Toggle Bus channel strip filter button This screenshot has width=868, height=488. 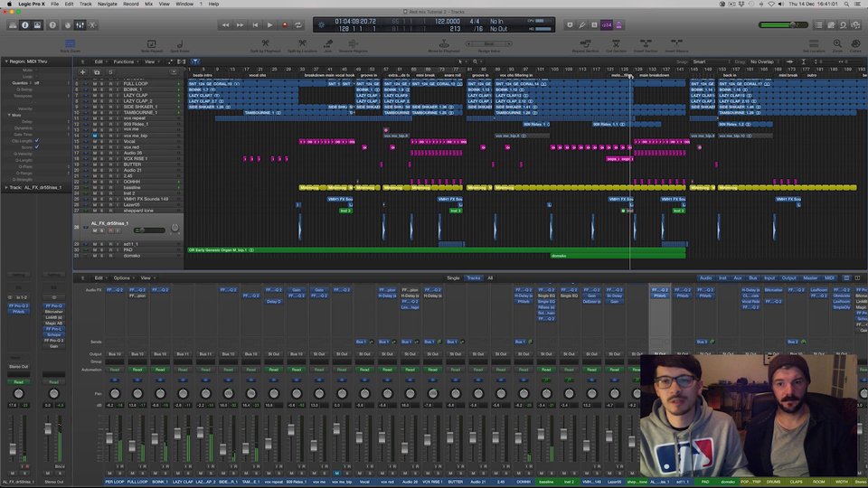click(x=753, y=277)
